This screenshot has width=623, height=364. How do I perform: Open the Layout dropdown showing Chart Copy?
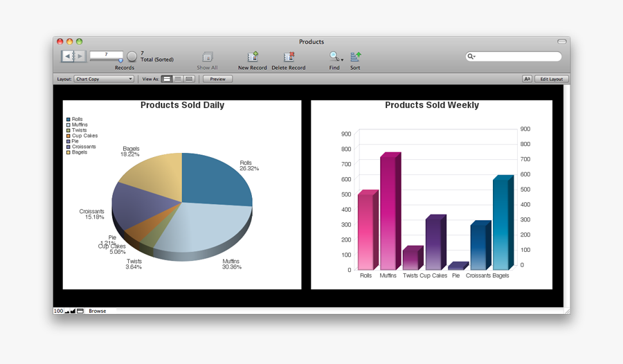pyautogui.click(x=104, y=79)
